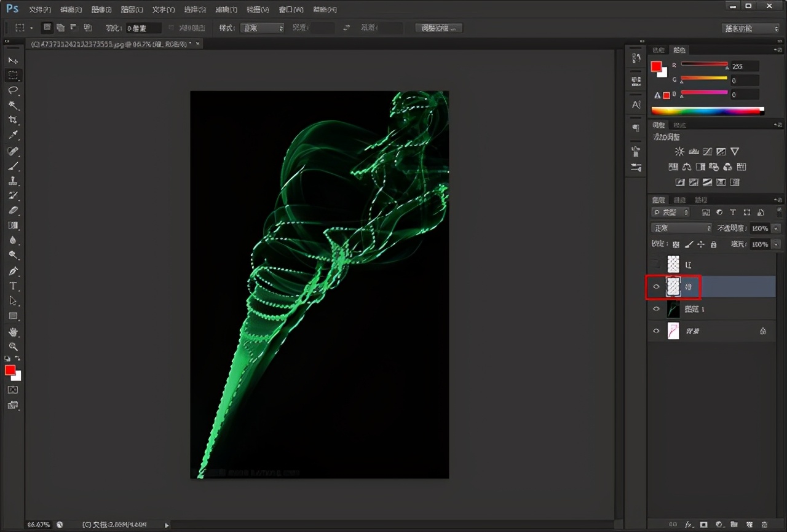Viewport: 787px width, 532px height.
Task: Click Add to selection option icon
Action: coord(60,28)
